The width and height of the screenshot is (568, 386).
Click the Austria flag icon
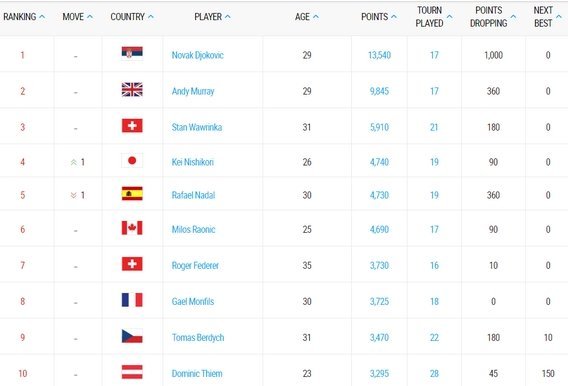tap(132, 372)
